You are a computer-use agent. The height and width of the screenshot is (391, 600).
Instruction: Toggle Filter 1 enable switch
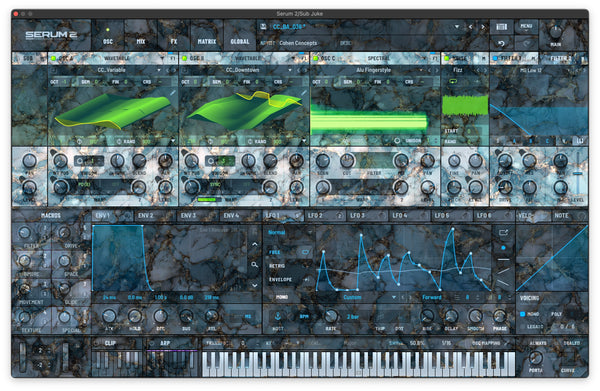click(495, 58)
